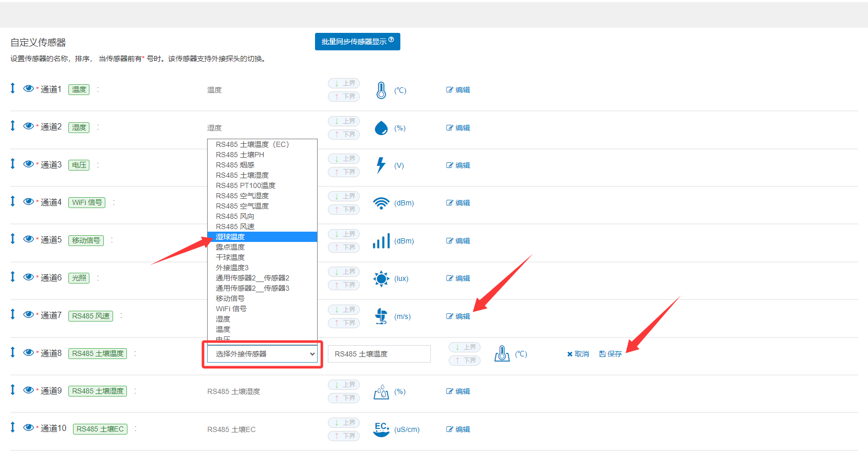Click 编辑 link for 通道7
Viewport: 868px width, 452px height.
click(x=458, y=316)
